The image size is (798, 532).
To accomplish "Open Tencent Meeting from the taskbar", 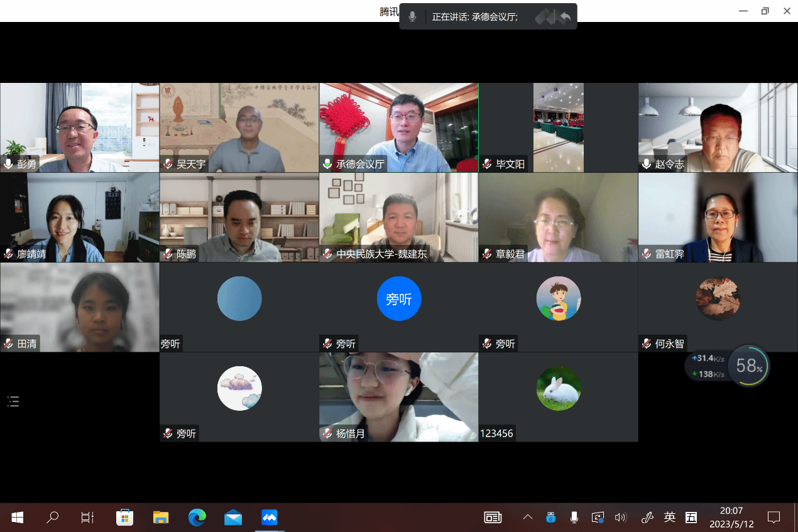I will pyautogui.click(x=270, y=518).
